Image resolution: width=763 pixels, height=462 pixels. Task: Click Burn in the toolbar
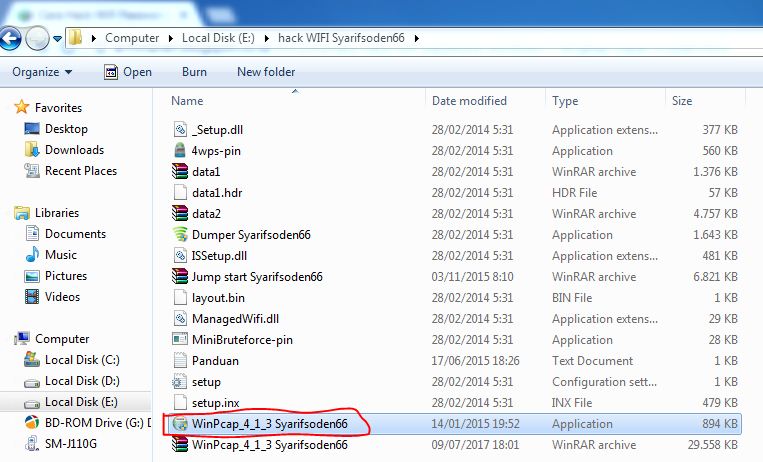pyautogui.click(x=194, y=72)
